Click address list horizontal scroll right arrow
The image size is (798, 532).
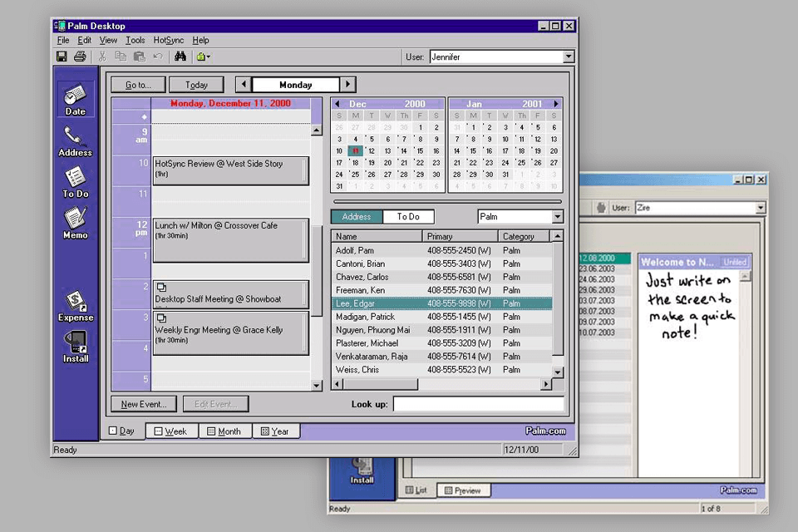[546, 384]
